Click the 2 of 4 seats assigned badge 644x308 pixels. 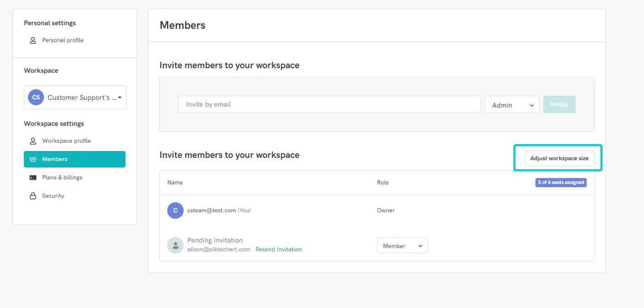(561, 182)
